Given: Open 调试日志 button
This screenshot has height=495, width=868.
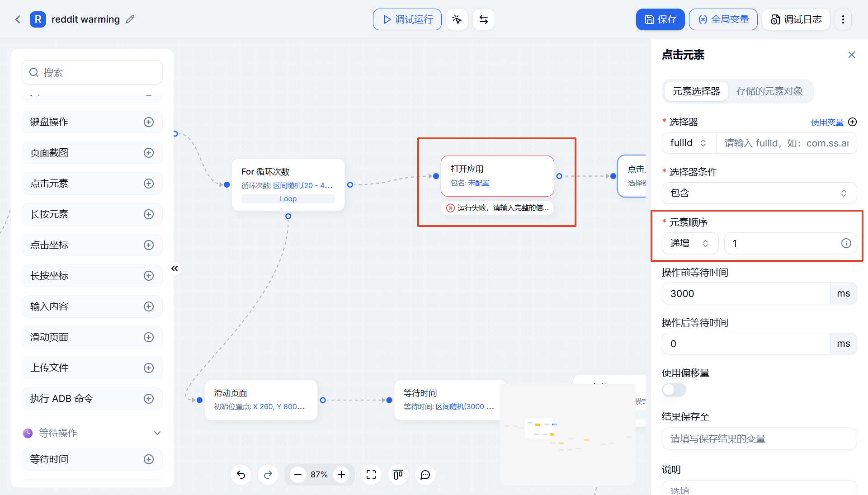Looking at the screenshot, I should tap(796, 19).
